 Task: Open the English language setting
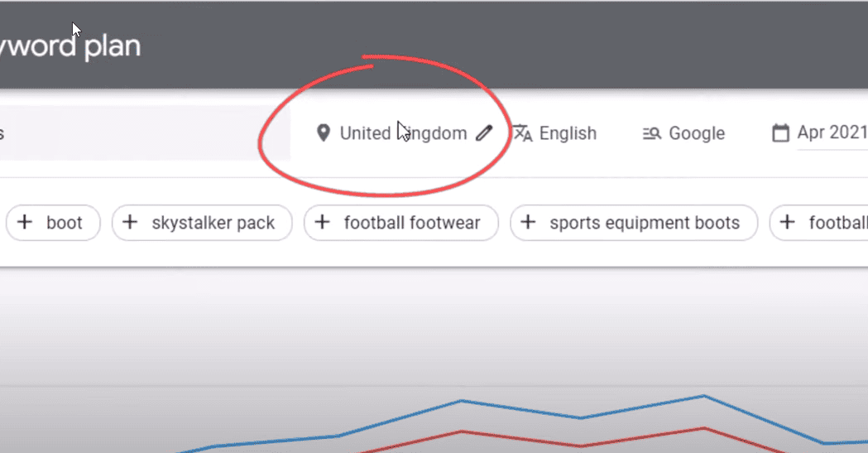click(x=554, y=133)
